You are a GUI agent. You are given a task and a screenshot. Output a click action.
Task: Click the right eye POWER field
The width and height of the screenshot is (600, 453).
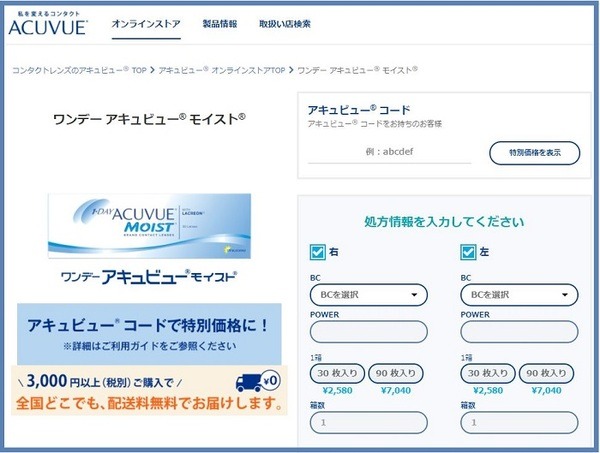(368, 332)
